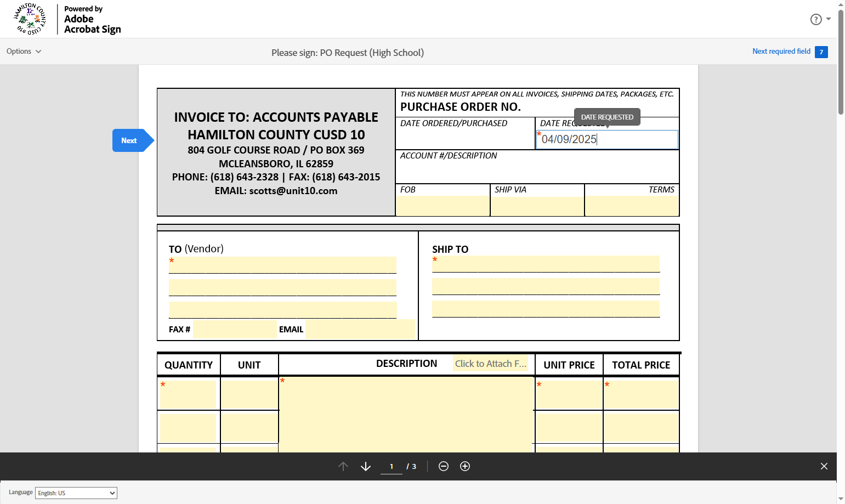
Task: Click the vertical page scrollbar thumb
Action: pyautogui.click(x=841, y=61)
